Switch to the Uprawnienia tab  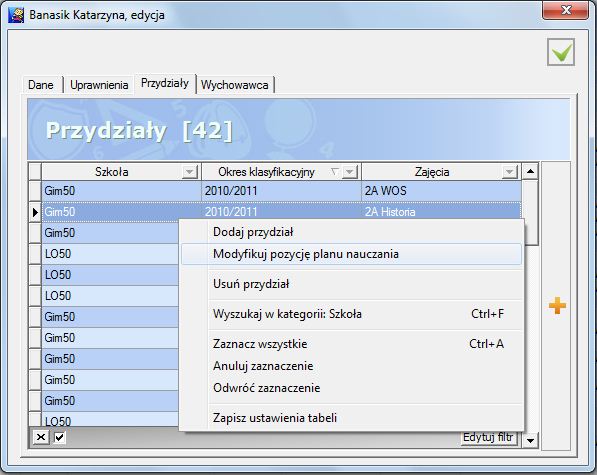99,84
